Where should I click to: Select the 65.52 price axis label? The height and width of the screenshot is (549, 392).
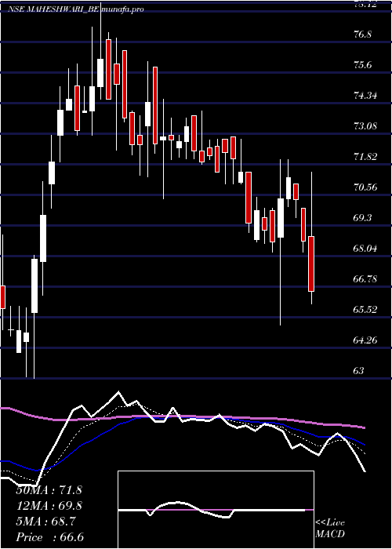(x=365, y=310)
